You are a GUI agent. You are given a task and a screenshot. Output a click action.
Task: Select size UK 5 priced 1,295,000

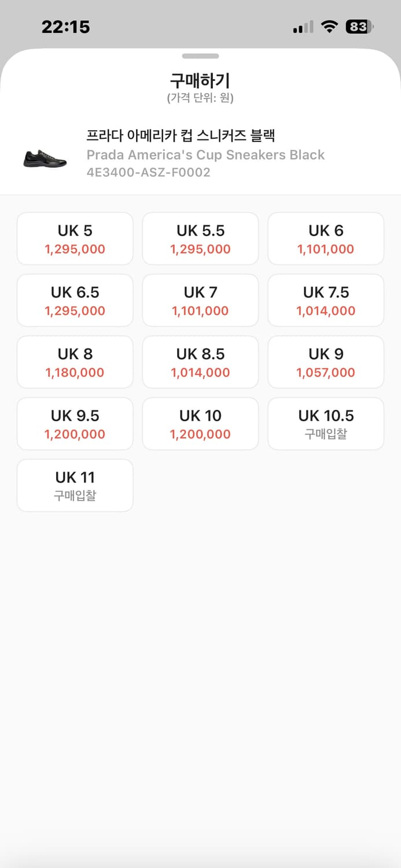(x=75, y=239)
